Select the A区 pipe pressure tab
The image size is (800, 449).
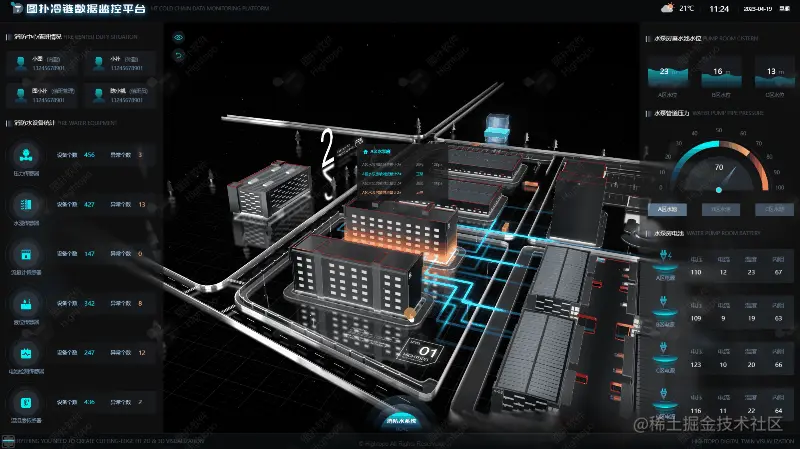point(667,209)
